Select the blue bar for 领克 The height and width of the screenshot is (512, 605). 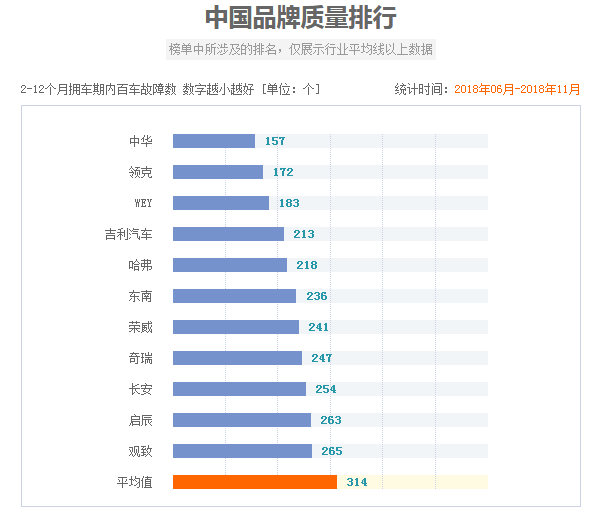click(218, 172)
